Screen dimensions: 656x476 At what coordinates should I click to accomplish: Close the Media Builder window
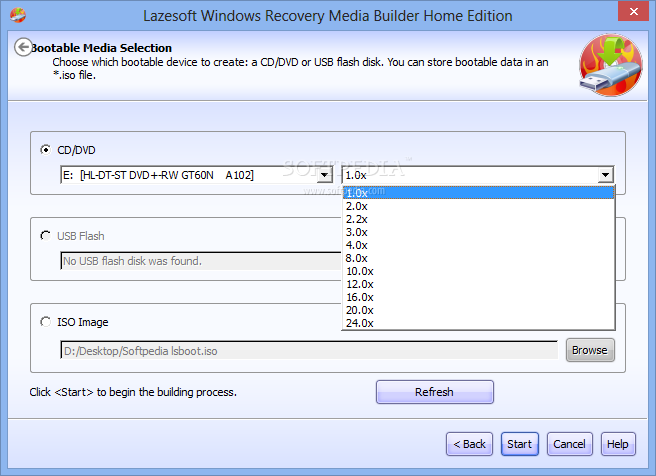point(633,12)
